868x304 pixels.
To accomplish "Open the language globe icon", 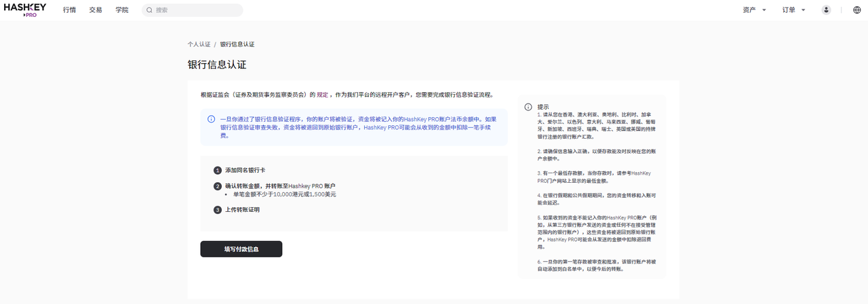I will point(856,10).
